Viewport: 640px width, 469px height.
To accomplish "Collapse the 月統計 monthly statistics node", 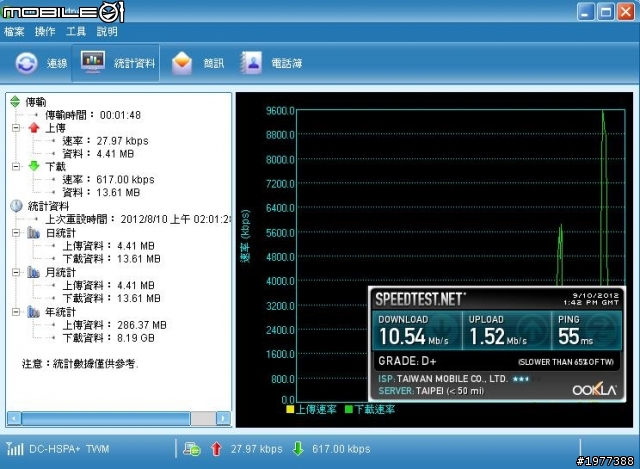I will click(x=16, y=272).
